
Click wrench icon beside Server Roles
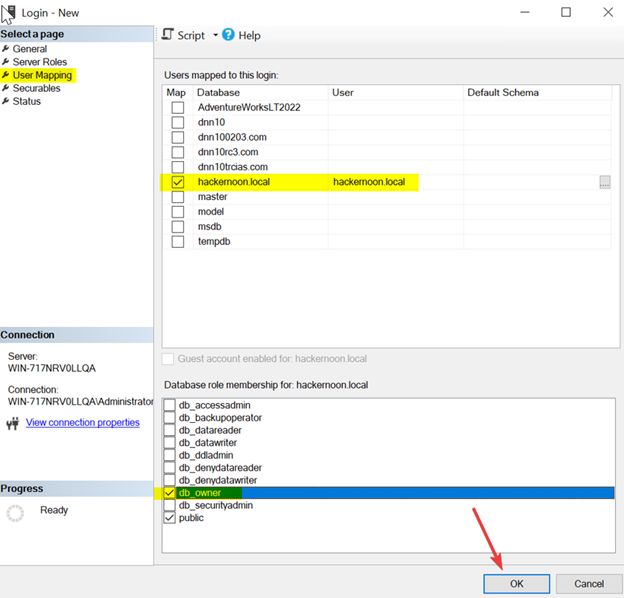6,62
